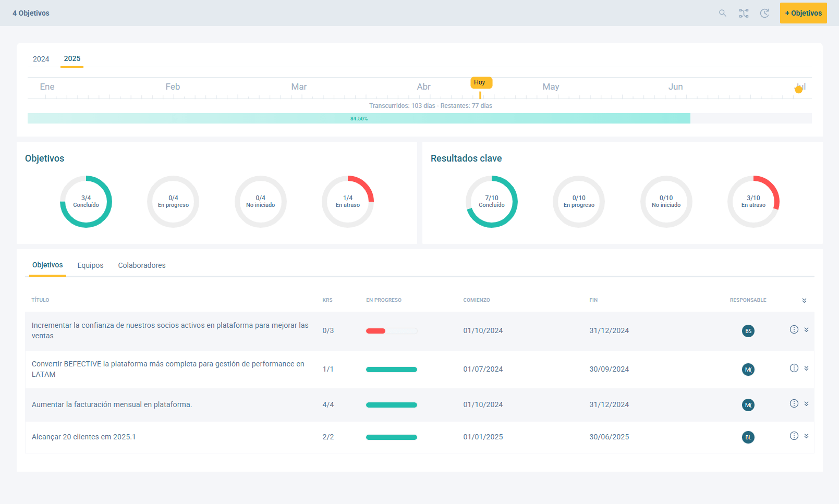
Task: Open options menu for Convertir BEFECTIVE objective
Action: [794, 368]
